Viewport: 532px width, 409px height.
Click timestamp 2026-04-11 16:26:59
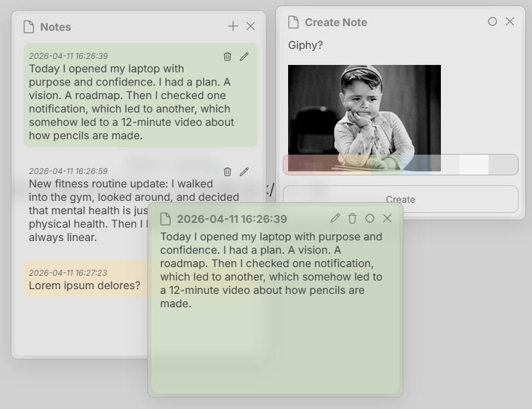point(68,171)
